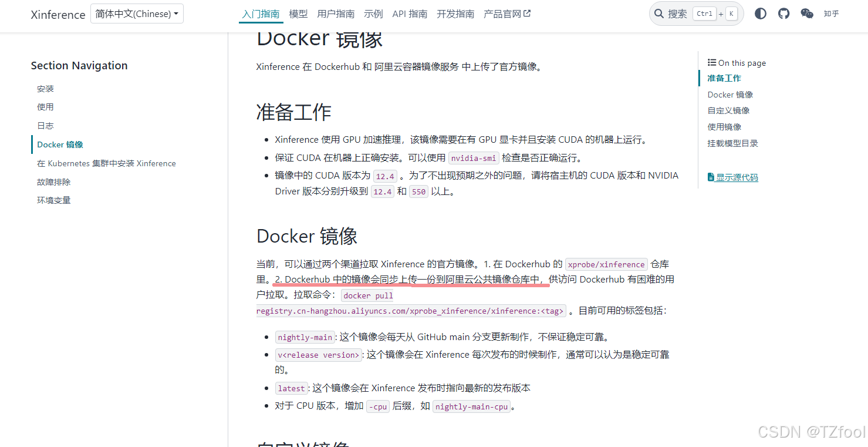Open 安装 in section navigation
This screenshot has width=868, height=447.
[x=45, y=89]
